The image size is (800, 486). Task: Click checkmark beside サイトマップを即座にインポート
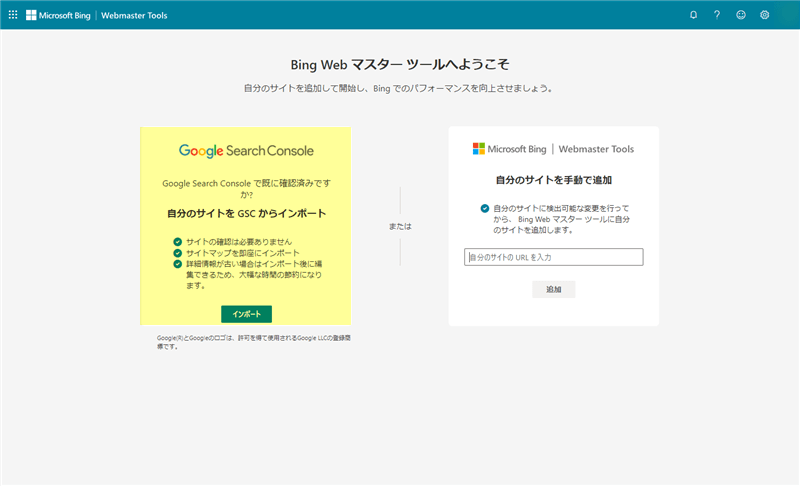click(x=178, y=253)
